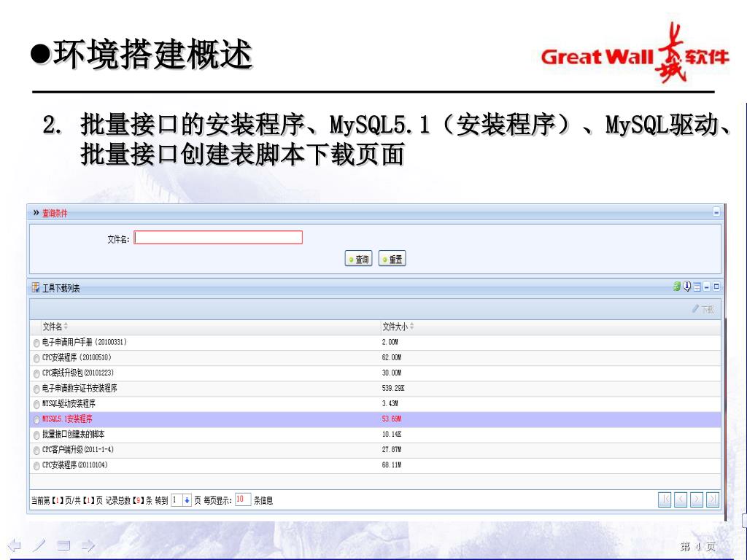Viewport: 747px width, 560px height.
Task: Open the slideshow menu icon
Action: click(64, 545)
